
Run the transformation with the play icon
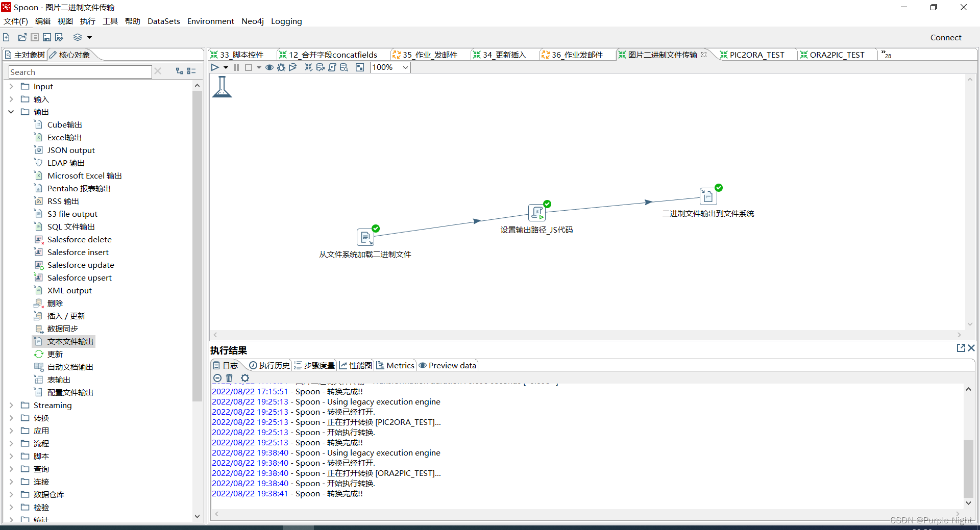pyautogui.click(x=215, y=67)
